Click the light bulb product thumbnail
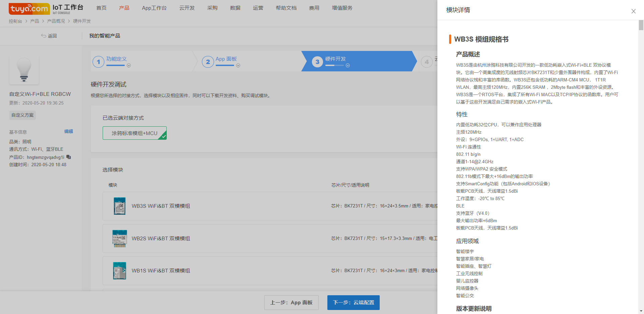This screenshot has width=644, height=314. (24, 70)
